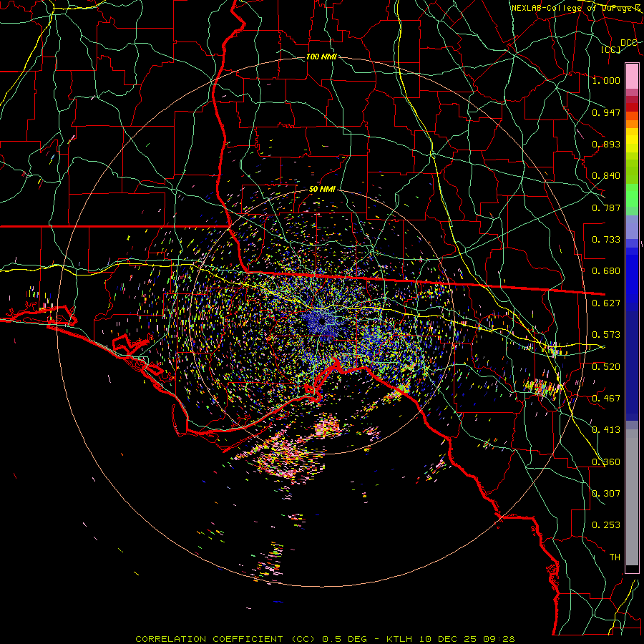This screenshot has width=644, height=644.
Task: Click the 0.893 scale value
Action: click(606, 144)
